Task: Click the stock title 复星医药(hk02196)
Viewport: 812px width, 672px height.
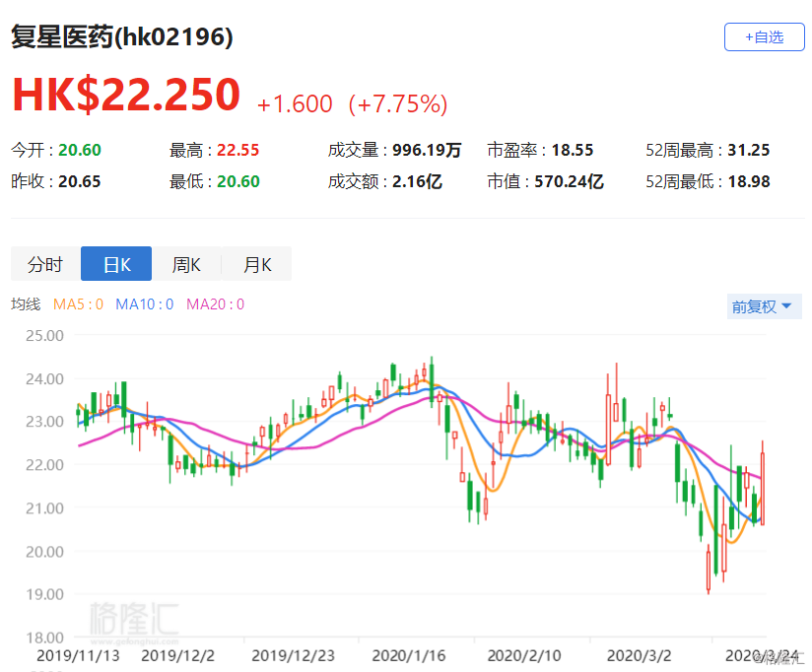Action: click(121, 37)
